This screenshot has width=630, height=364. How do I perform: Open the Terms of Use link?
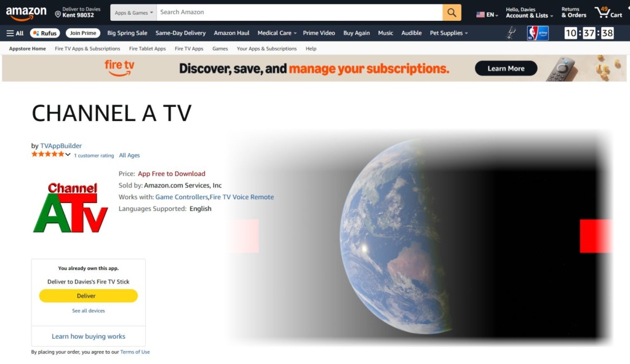tap(135, 352)
